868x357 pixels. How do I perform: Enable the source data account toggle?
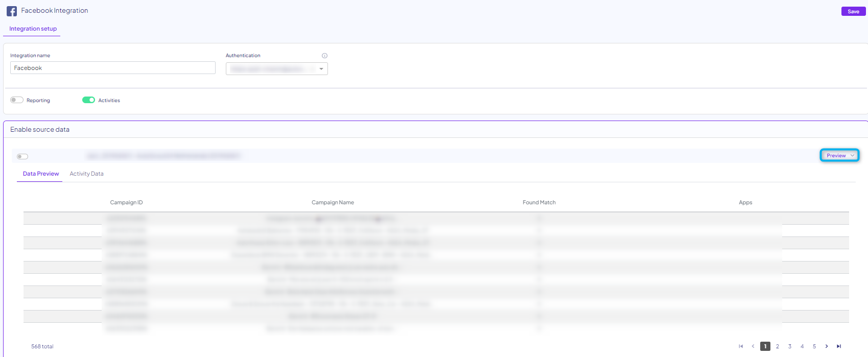point(22,156)
